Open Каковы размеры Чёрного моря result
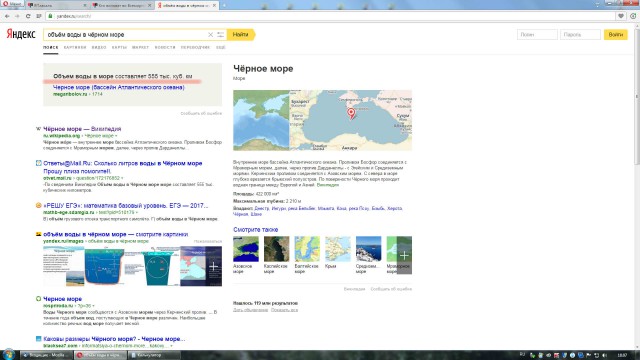The width and height of the screenshot is (640, 360). [114, 339]
